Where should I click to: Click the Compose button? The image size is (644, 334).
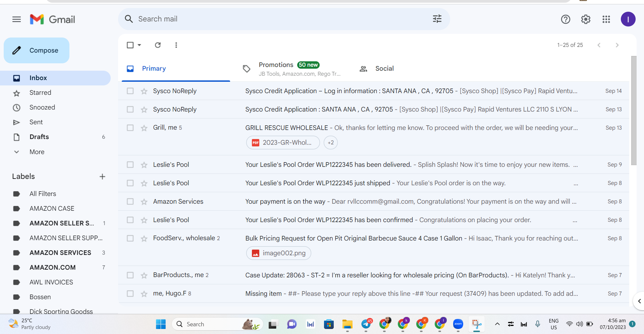(37, 50)
